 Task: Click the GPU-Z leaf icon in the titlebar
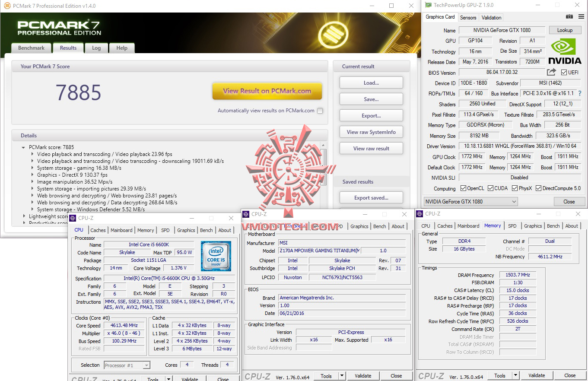click(x=429, y=5)
